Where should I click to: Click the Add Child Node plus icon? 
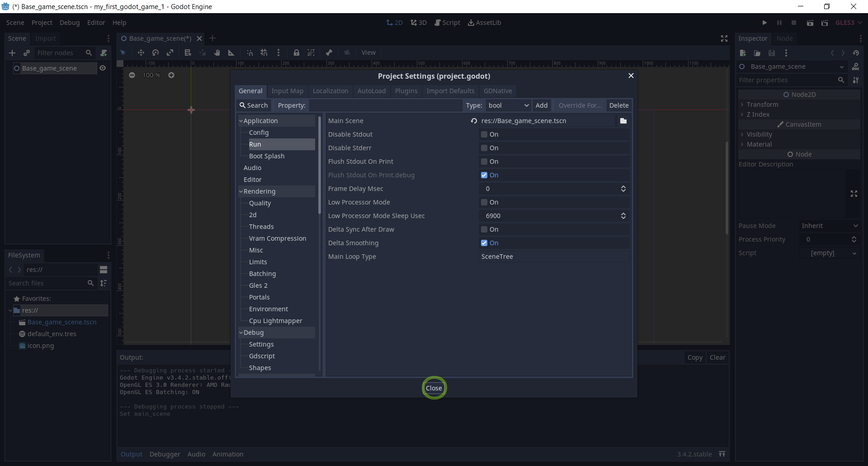pos(12,53)
